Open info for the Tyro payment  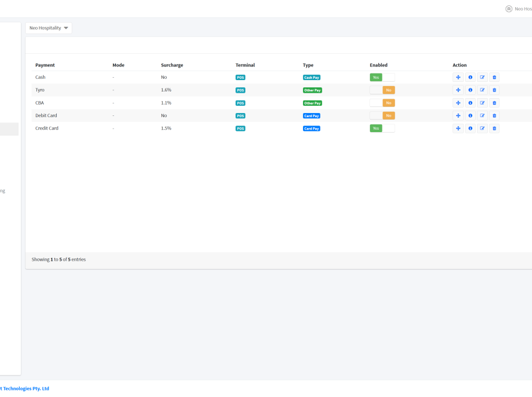[x=470, y=90]
